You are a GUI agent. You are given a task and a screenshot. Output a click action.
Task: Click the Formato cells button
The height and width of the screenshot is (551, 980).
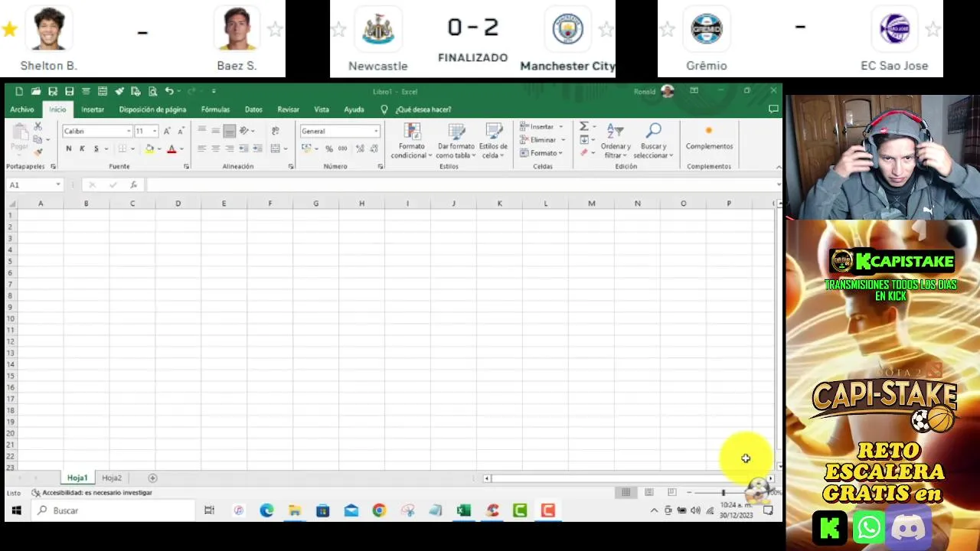(542, 153)
